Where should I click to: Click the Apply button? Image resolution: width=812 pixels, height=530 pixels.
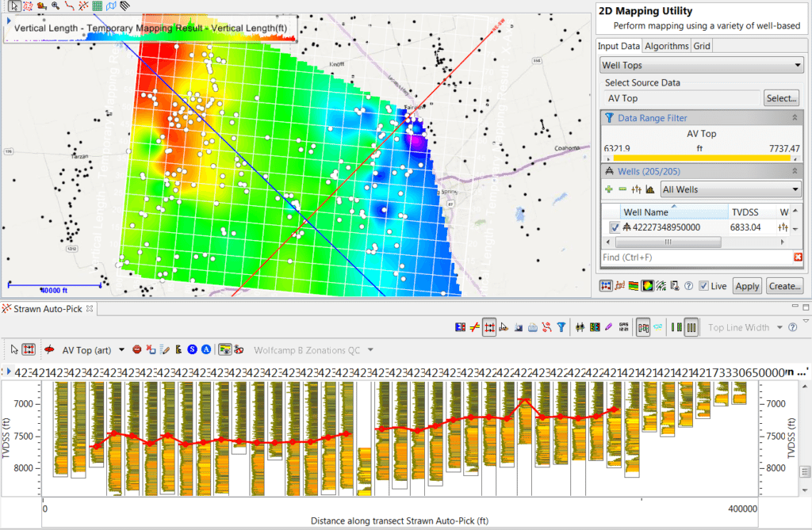click(x=746, y=286)
